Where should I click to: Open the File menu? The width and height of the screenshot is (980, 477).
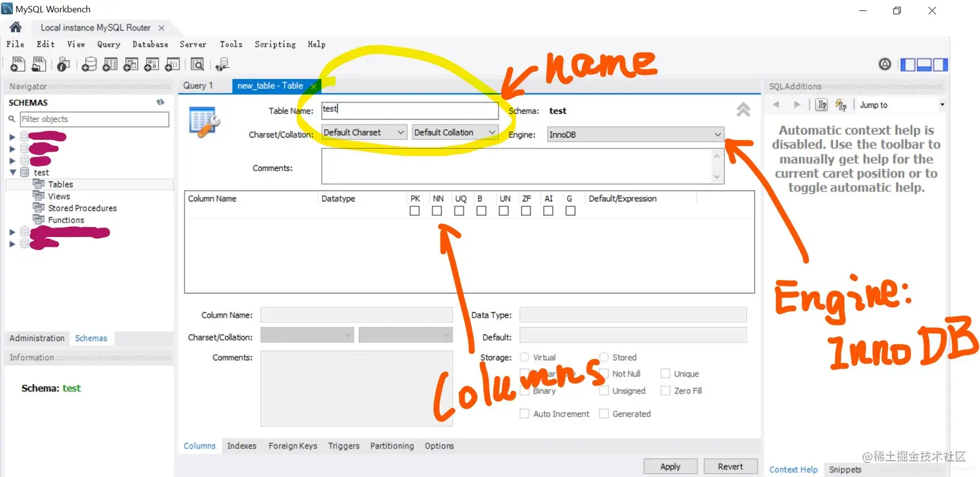coord(15,44)
